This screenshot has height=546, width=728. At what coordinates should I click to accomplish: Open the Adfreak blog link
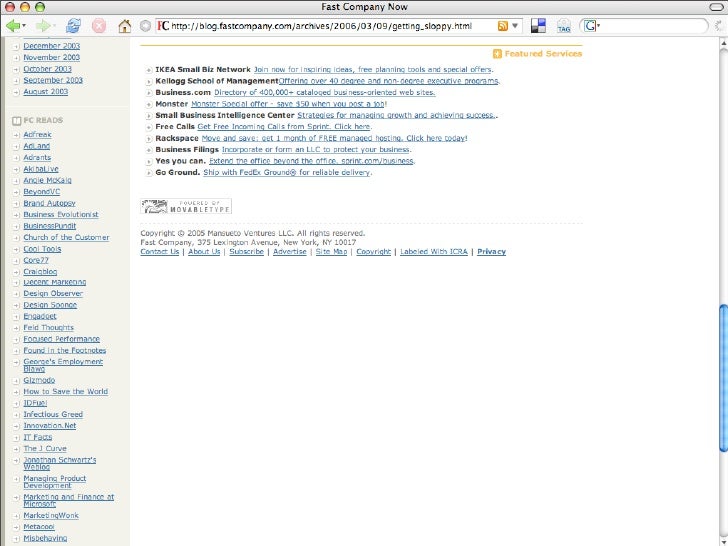(x=37, y=135)
